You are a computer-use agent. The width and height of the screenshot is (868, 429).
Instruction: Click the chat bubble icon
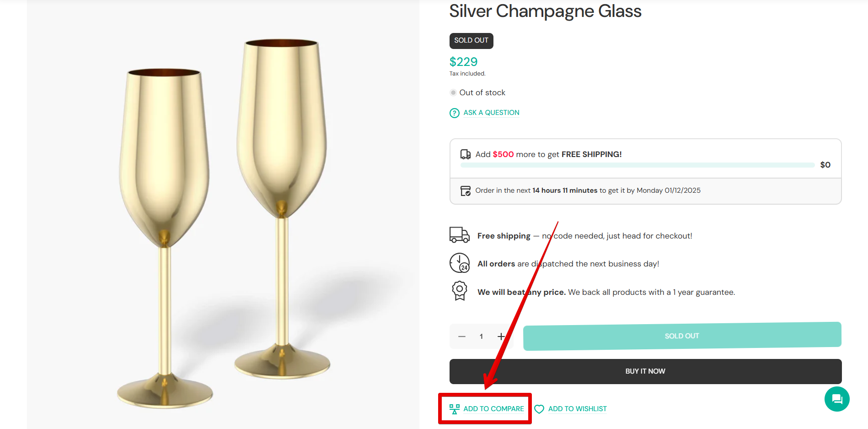tap(836, 399)
